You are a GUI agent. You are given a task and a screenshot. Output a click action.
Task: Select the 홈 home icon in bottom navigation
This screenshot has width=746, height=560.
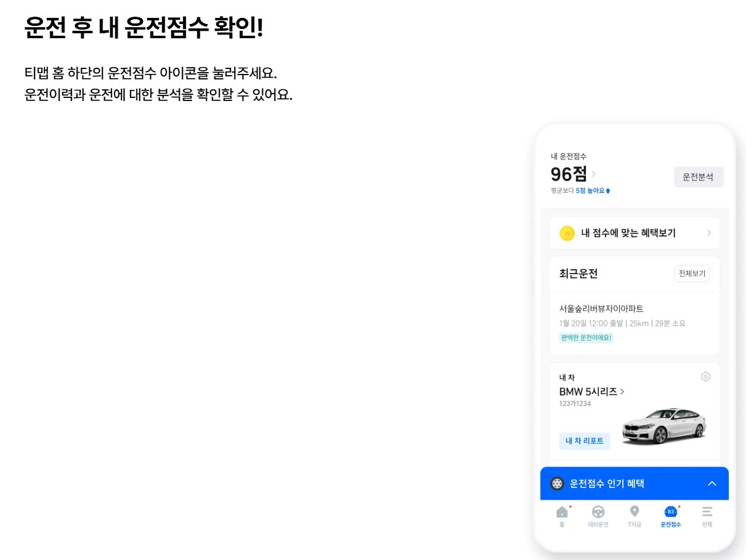[561, 511]
